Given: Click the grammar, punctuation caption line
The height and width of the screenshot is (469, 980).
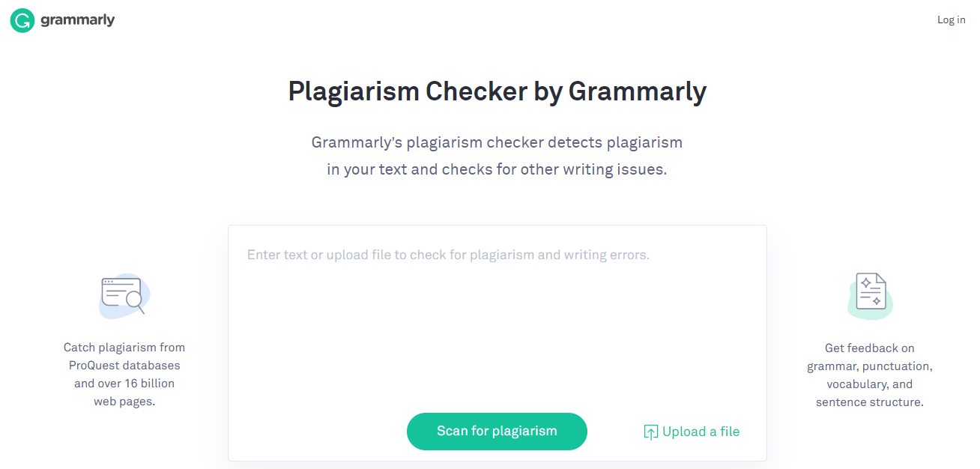Looking at the screenshot, I should coord(870,366).
